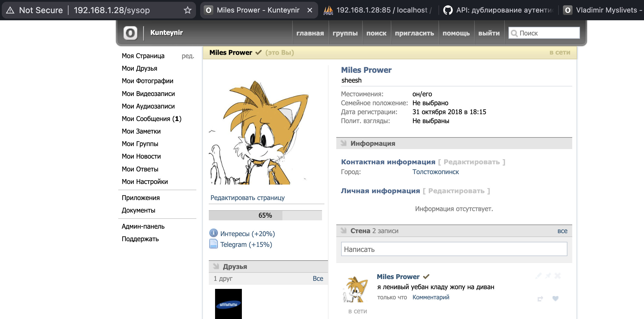This screenshot has height=319, width=644.
Task: Like the wall post with heart icon
Action: 556,298
